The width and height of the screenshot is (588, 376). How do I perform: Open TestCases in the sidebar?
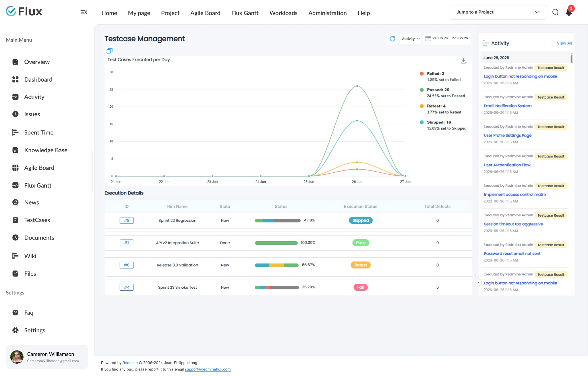[37, 220]
